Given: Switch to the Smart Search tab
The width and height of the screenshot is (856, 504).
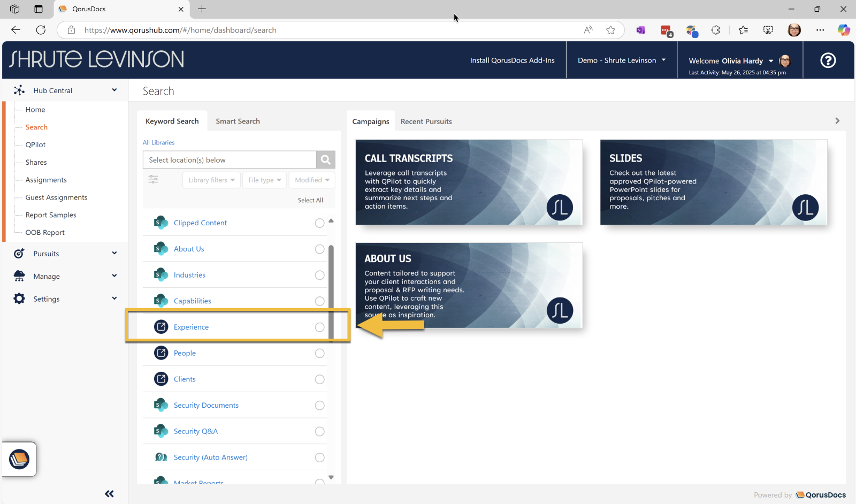Looking at the screenshot, I should [x=238, y=121].
